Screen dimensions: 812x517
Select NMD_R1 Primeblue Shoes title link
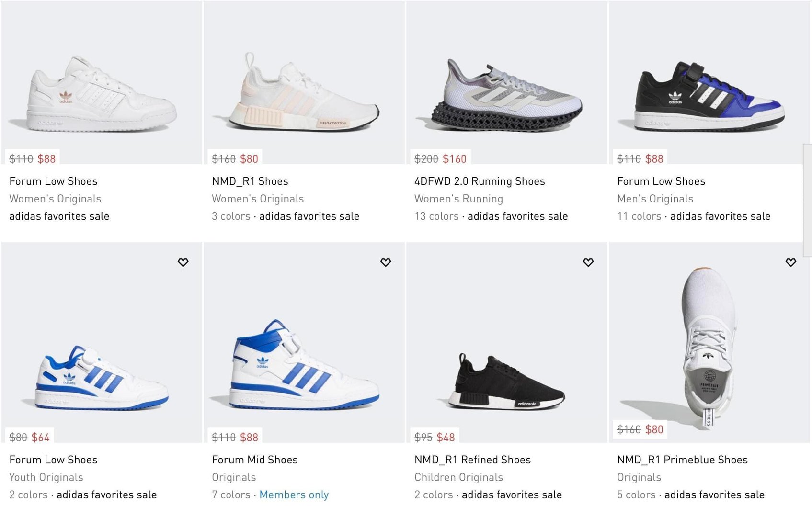pos(682,460)
